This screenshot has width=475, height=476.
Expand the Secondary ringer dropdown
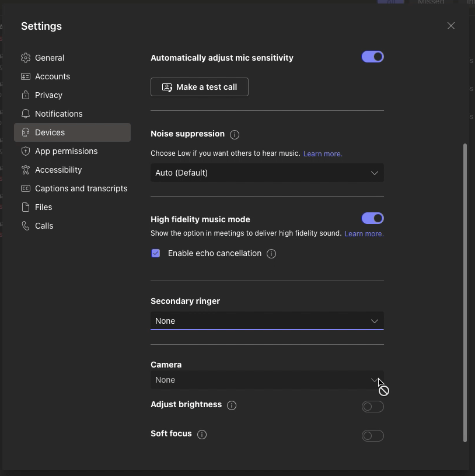point(267,321)
